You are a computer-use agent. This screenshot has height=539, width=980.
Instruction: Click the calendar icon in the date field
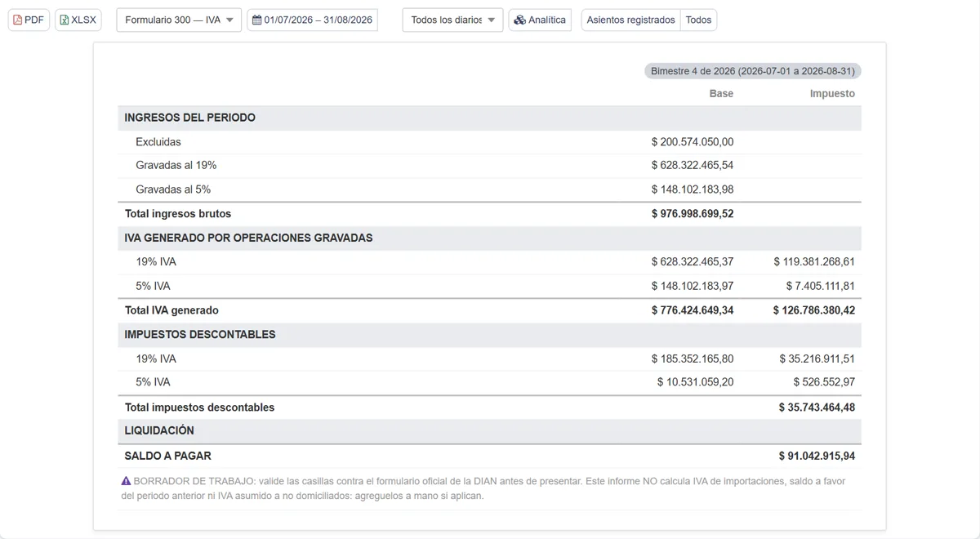(x=256, y=20)
